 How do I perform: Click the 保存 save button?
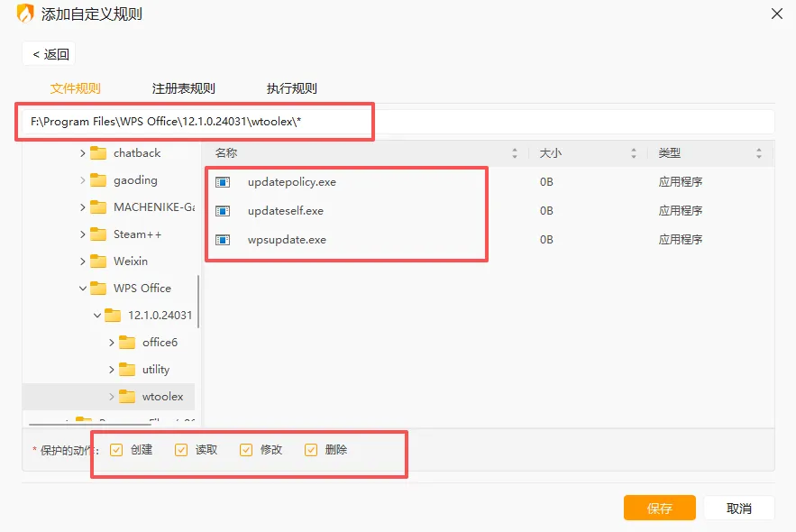[660, 509]
